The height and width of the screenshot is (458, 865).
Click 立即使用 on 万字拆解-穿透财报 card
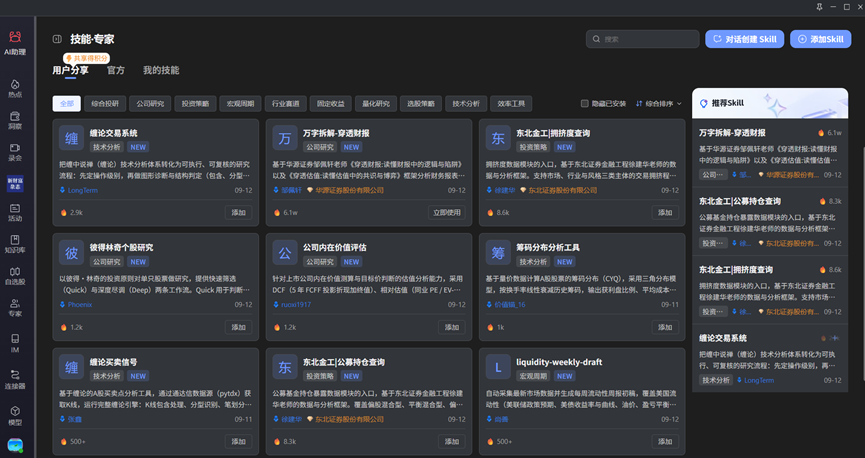[x=446, y=212]
